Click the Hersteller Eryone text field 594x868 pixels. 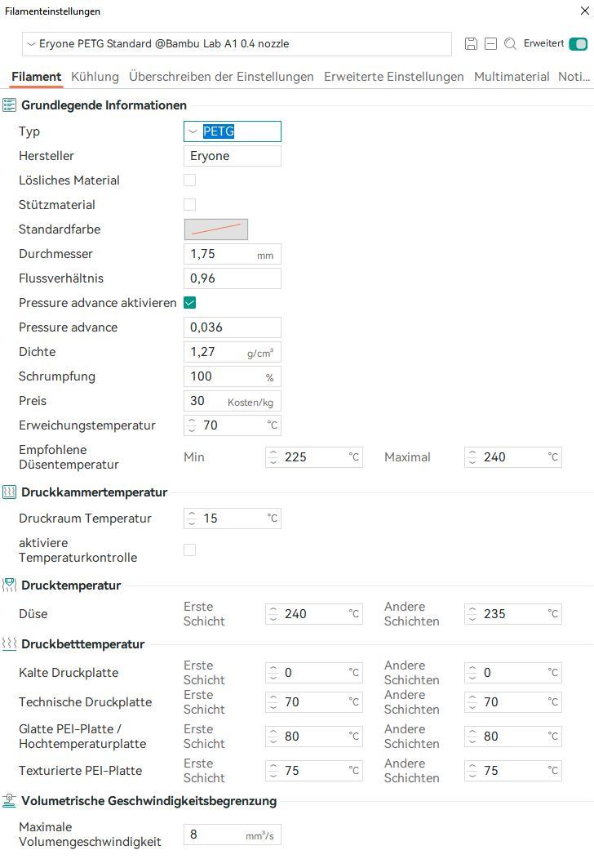coord(233,156)
